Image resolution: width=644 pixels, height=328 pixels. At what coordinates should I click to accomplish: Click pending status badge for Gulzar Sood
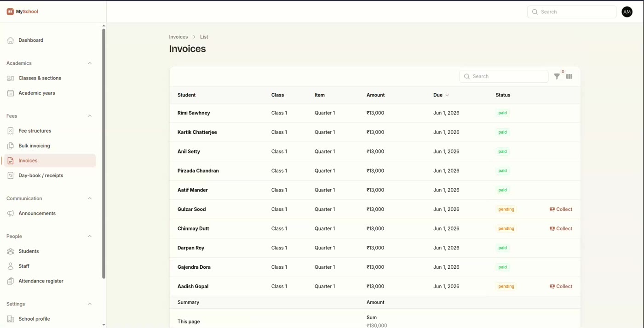coord(506,209)
